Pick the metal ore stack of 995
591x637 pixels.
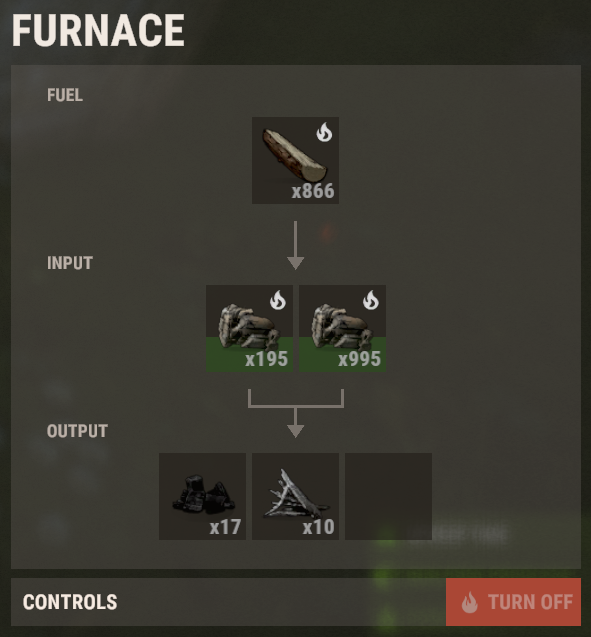point(342,328)
